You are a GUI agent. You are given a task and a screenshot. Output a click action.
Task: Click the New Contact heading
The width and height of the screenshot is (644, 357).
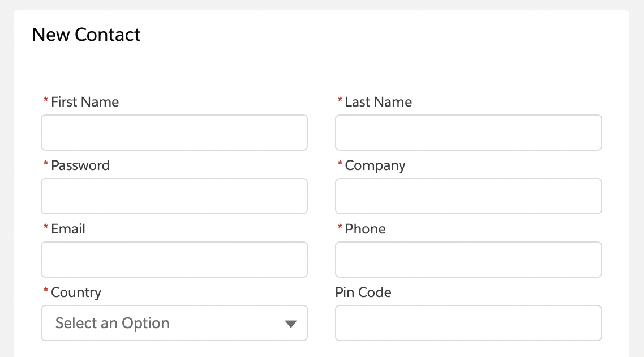(86, 35)
